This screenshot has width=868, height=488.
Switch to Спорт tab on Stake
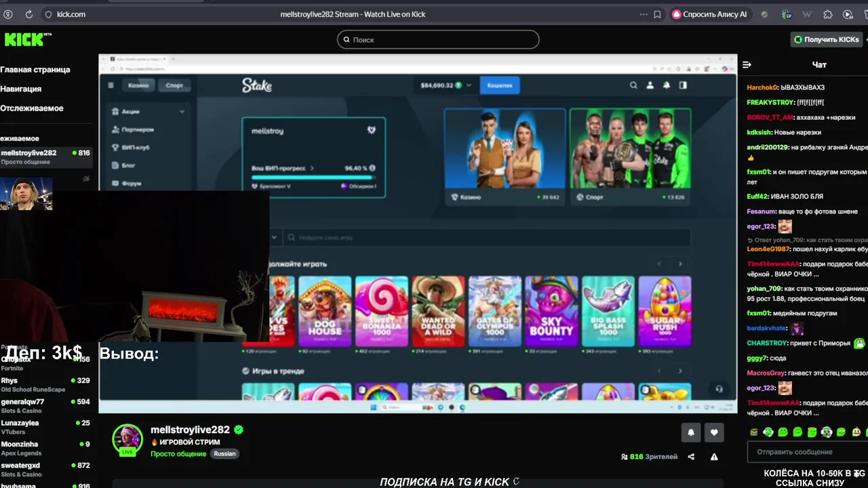174,85
